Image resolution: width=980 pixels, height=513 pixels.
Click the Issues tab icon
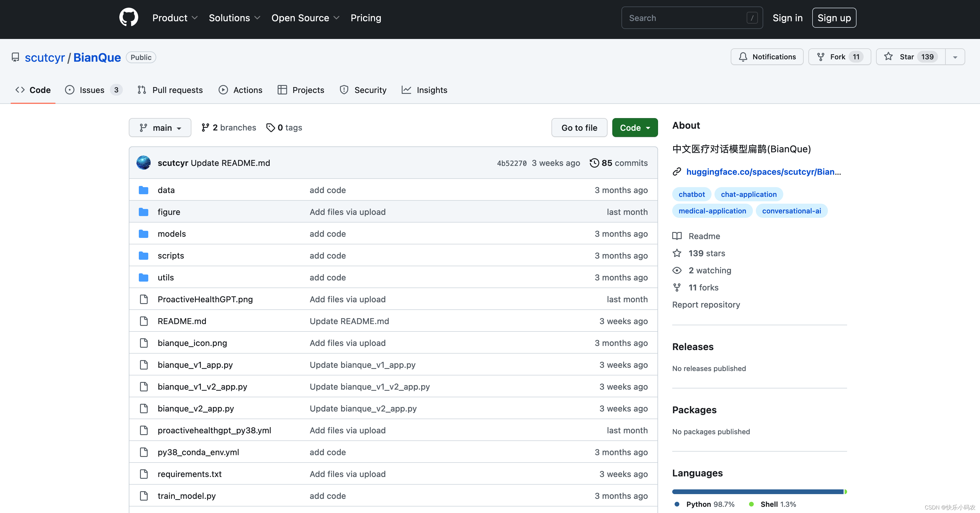click(x=69, y=89)
